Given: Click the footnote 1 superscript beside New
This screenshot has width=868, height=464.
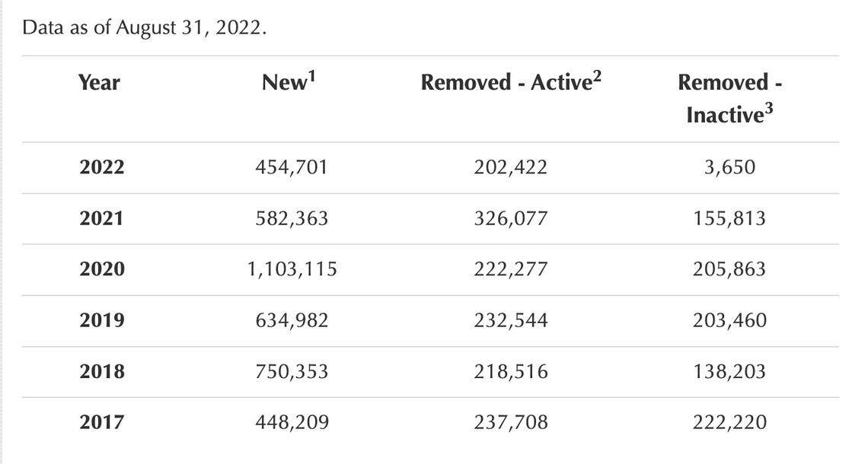Looking at the screenshot, I should (x=311, y=75).
